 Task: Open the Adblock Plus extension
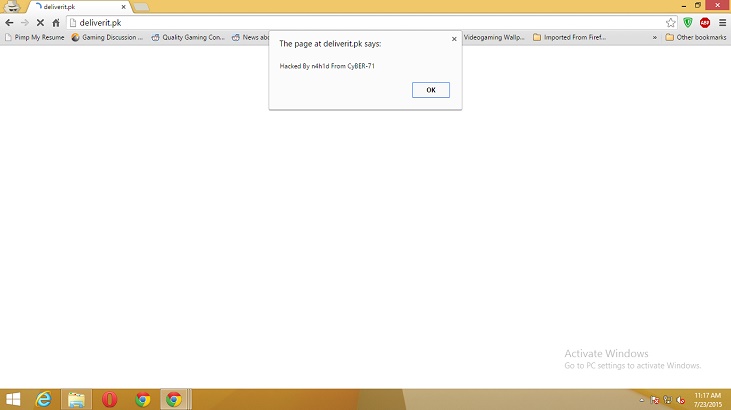704,22
